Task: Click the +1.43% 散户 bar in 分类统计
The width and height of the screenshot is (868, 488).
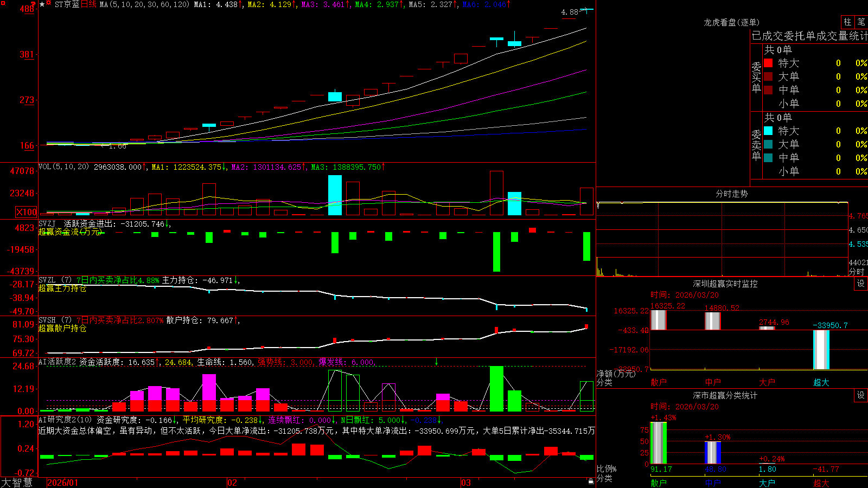Action: coord(659,442)
